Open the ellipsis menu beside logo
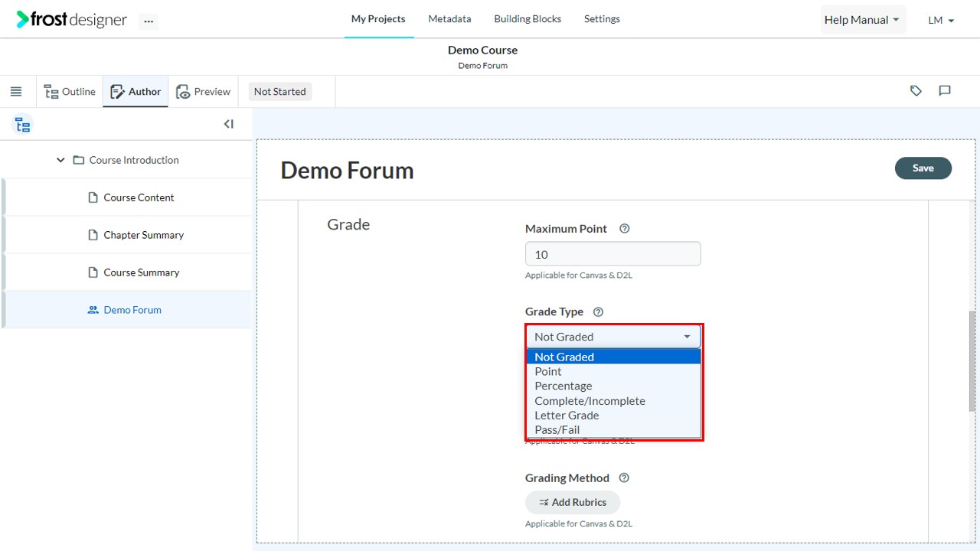Screen dimensions: 980x551 pos(149,21)
